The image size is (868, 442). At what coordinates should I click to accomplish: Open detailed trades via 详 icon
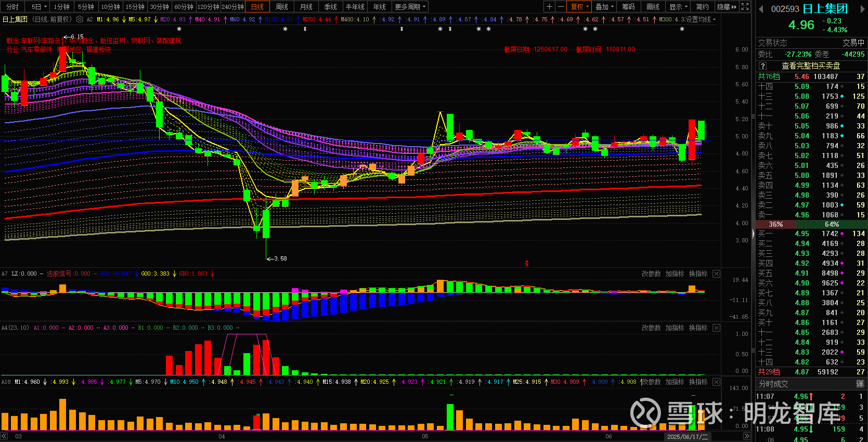click(x=860, y=384)
